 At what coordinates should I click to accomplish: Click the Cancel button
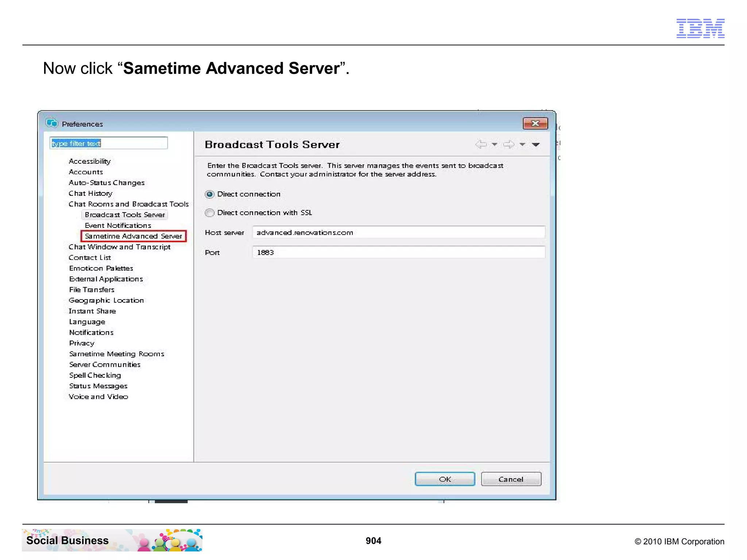[511, 479]
